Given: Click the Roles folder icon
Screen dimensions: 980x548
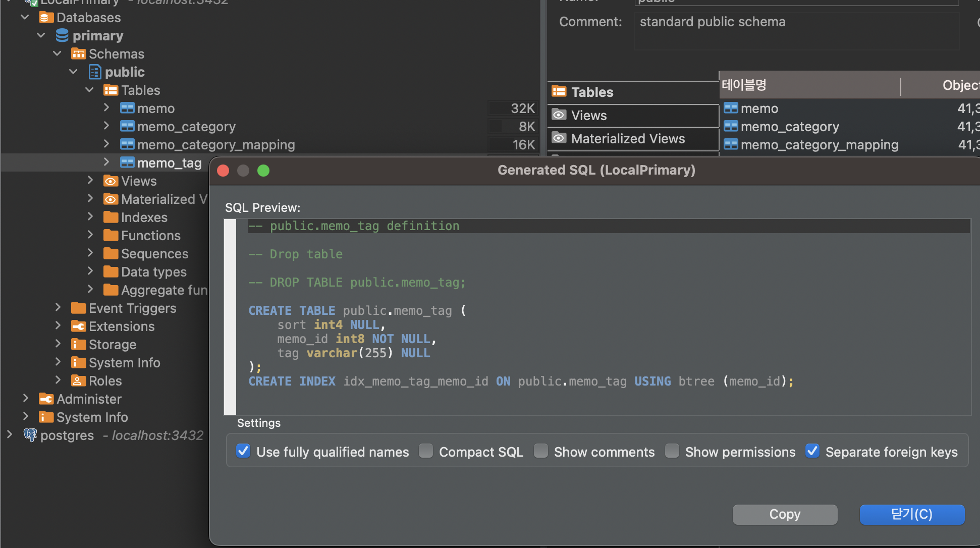Looking at the screenshot, I should (x=78, y=380).
